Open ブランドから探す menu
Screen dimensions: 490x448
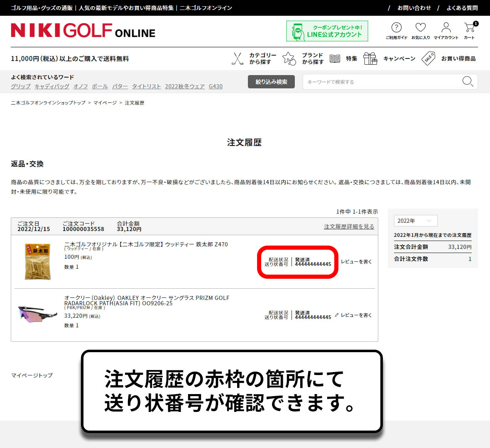click(x=313, y=58)
